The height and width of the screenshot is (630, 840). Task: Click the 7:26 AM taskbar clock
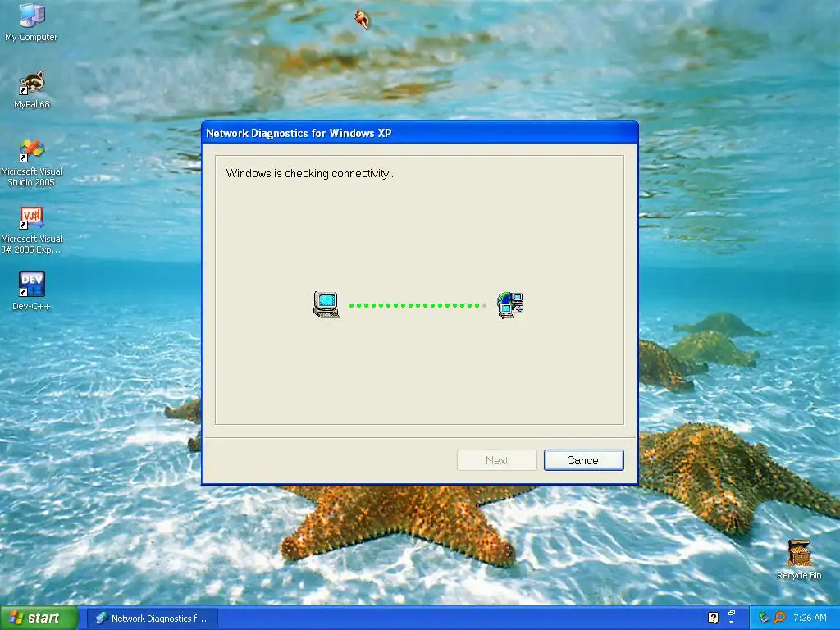[810, 618]
